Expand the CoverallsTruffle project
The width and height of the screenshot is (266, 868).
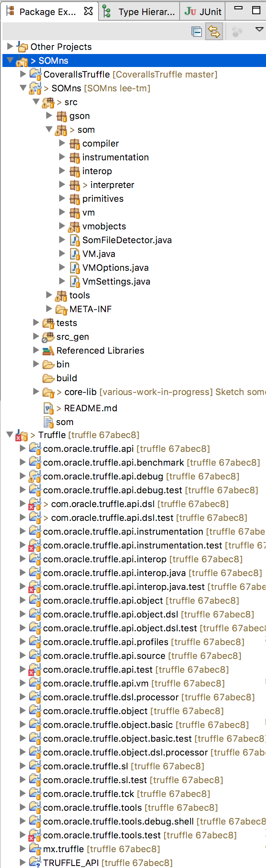click(23, 74)
